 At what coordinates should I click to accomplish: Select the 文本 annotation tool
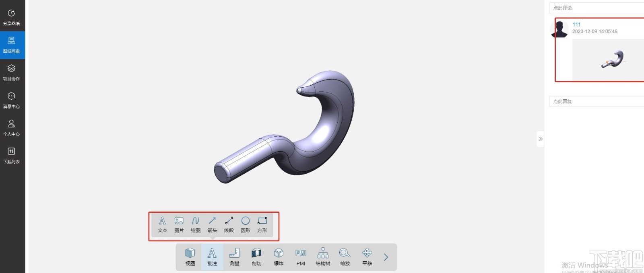[162, 225]
